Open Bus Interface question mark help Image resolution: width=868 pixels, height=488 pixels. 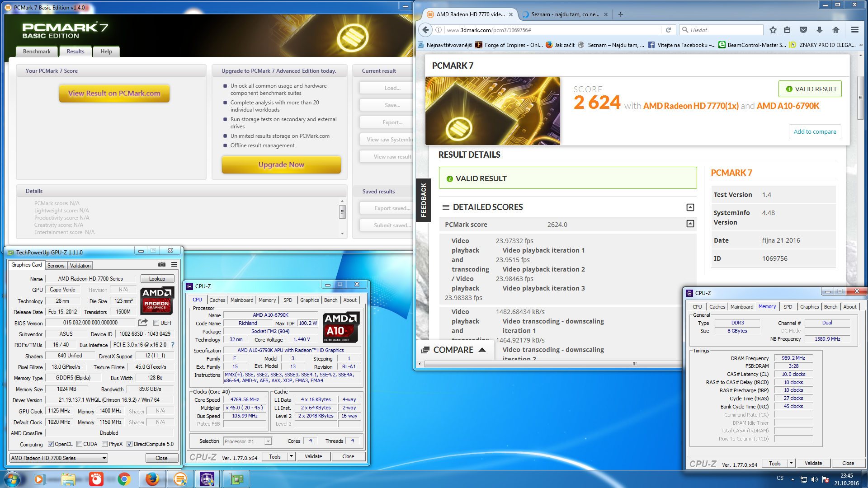click(x=173, y=345)
